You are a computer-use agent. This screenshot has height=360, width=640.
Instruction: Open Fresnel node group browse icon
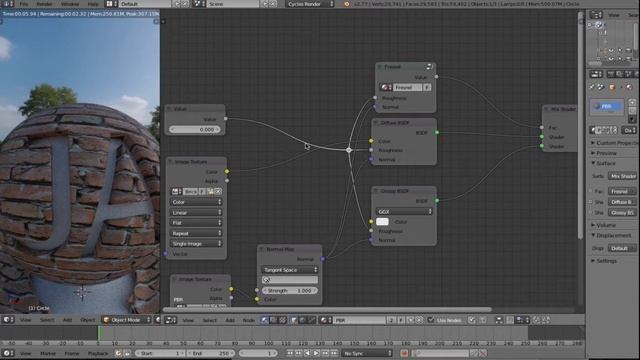[386, 87]
